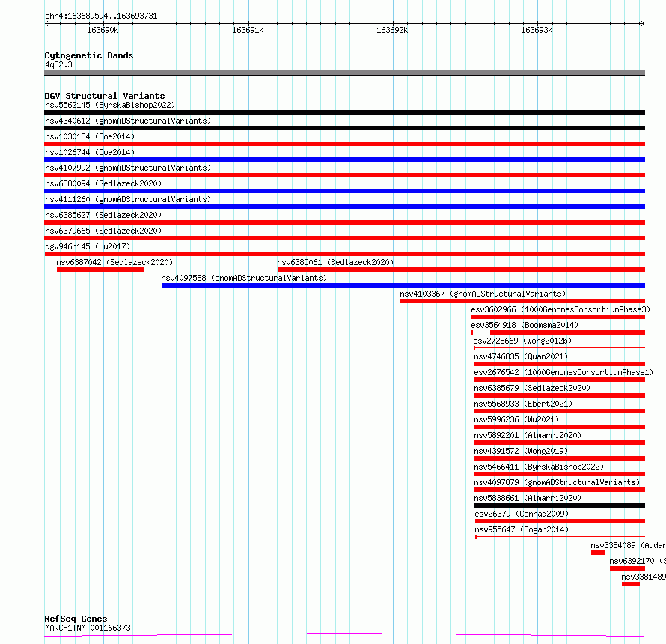
Task: Select the nsv6385679 (Sedlazeck2020) label
Action: [532, 388]
